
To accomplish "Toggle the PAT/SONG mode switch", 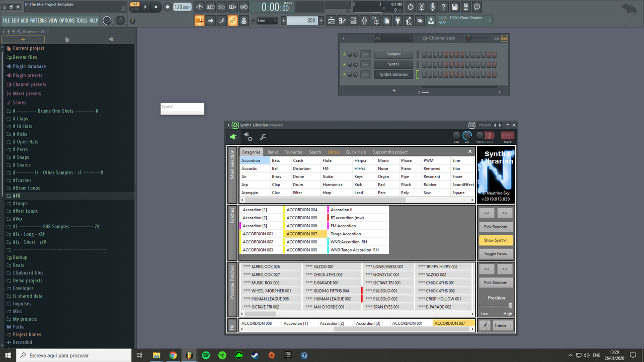I will point(134,7).
